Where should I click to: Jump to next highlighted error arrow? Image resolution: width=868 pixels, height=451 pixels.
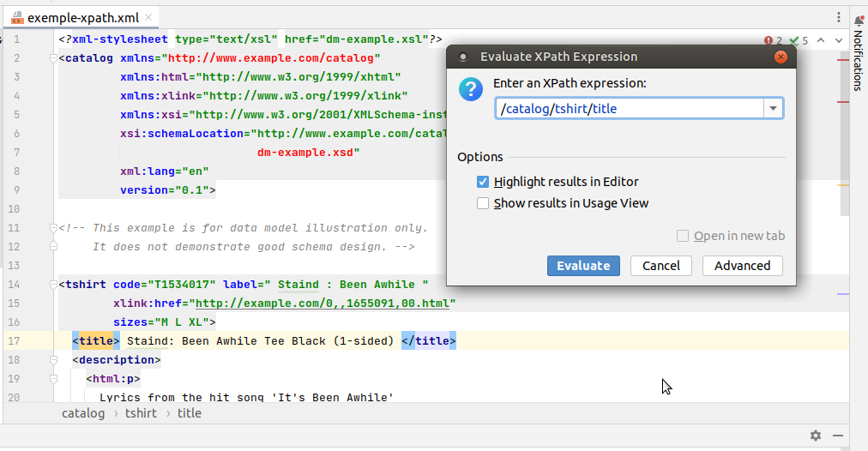coord(839,40)
